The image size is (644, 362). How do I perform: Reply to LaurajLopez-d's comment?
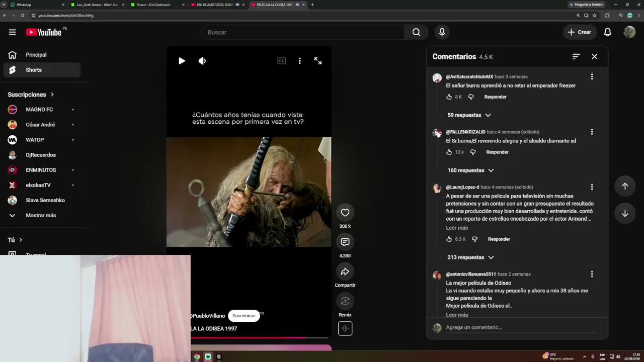tap(499, 239)
